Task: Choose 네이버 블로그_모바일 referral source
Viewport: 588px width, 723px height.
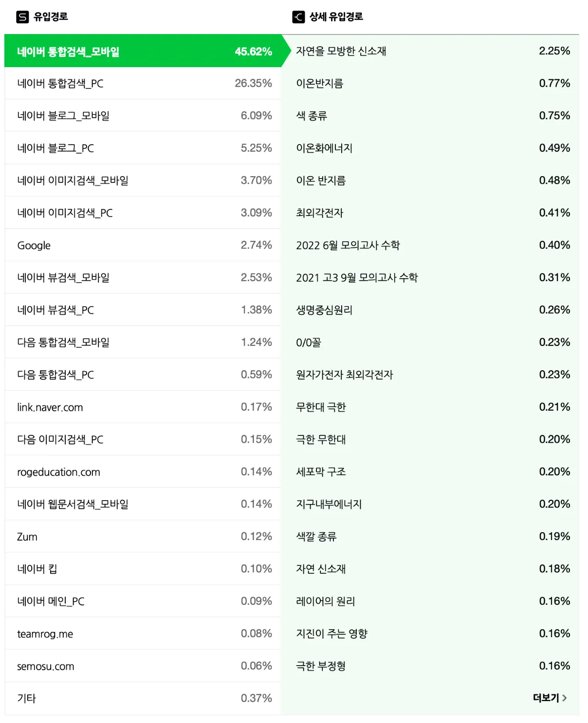Action: (143, 116)
